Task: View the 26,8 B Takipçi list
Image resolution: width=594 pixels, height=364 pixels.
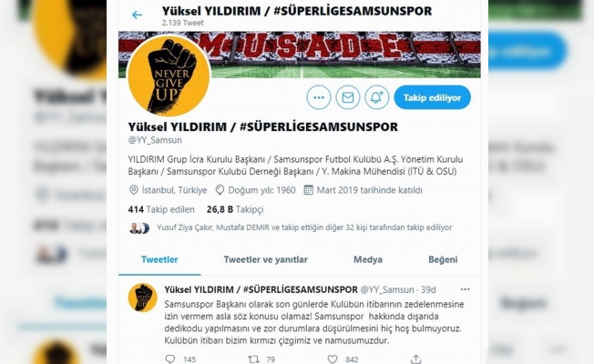Action: (x=235, y=209)
